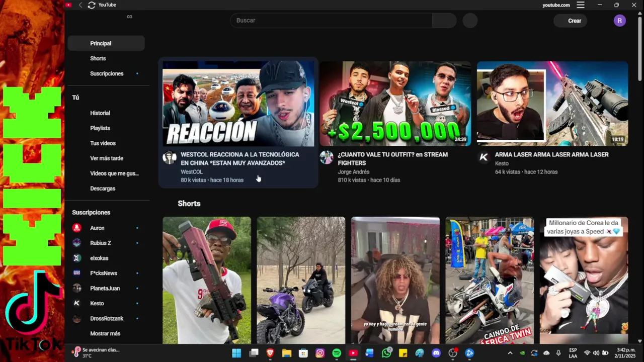644x362 pixels.
Task: Go back using the title bar arrow
Action: pyautogui.click(x=80, y=5)
